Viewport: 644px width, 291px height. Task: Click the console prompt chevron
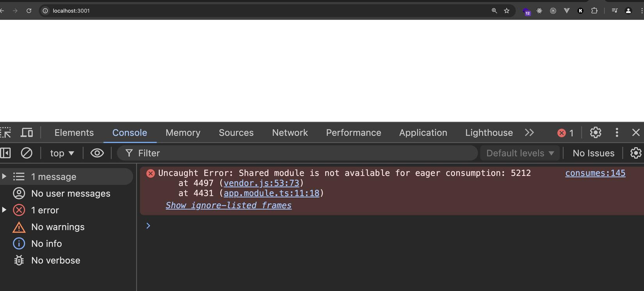[x=148, y=226]
